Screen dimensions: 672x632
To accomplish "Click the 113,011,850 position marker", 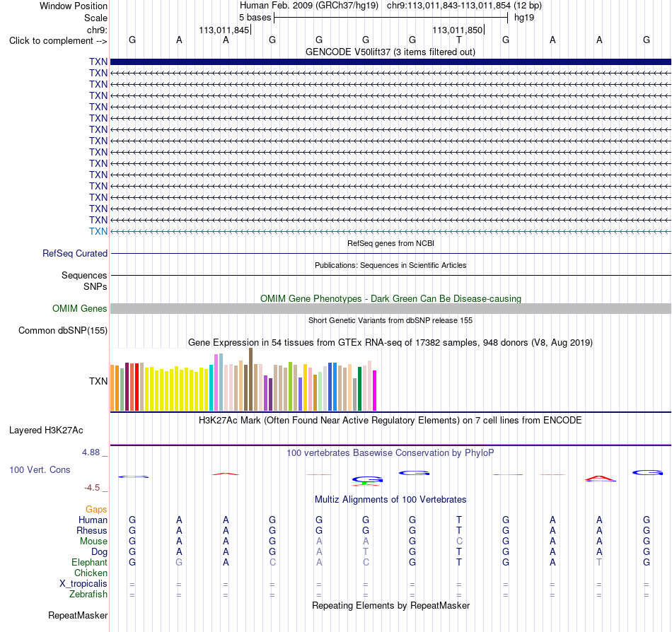I will [458, 30].
